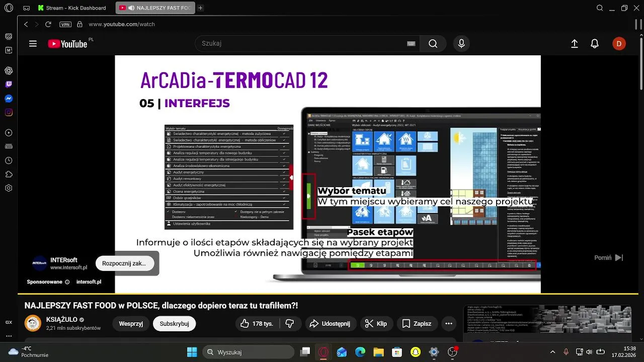Image resolution: width=644 pixels, height=362 pixels.
Task: Open YouTube notifications bell
Action: point(595,44)
